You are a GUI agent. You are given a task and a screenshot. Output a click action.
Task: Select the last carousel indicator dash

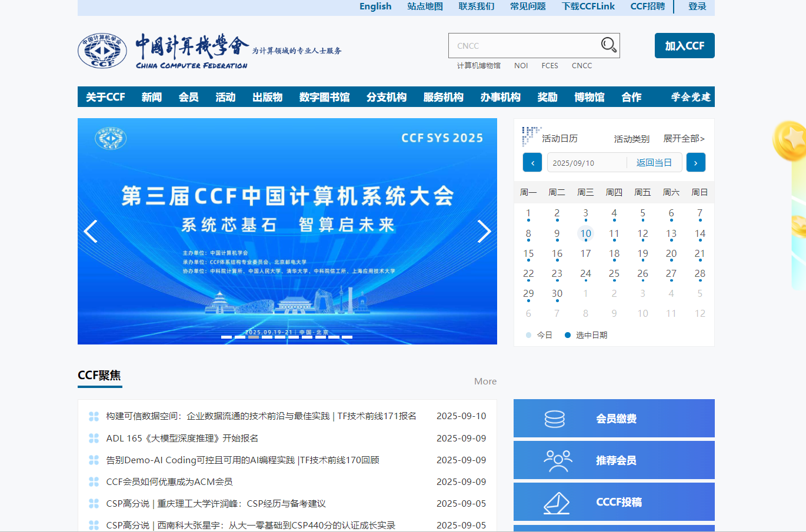point(347,337)
